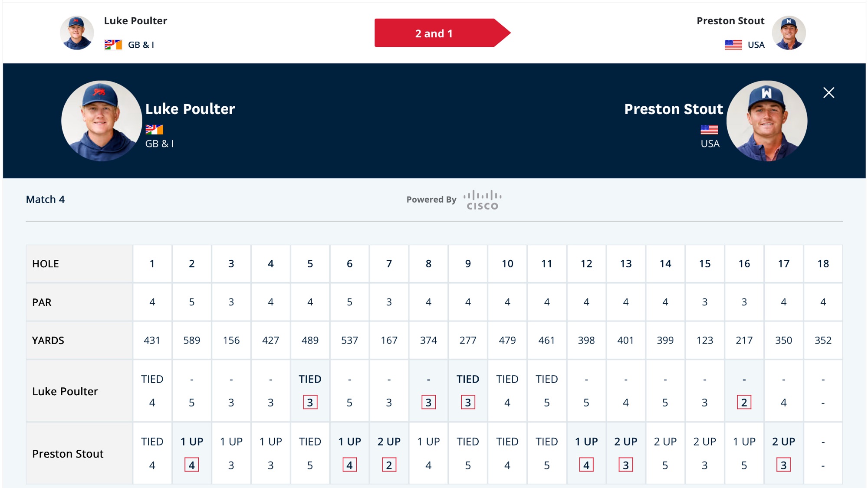Click Preston Stout's boxed score of 2 on hole 7
Image resolution: width=868 pixels, height=488 pixels.
[389, 465]
